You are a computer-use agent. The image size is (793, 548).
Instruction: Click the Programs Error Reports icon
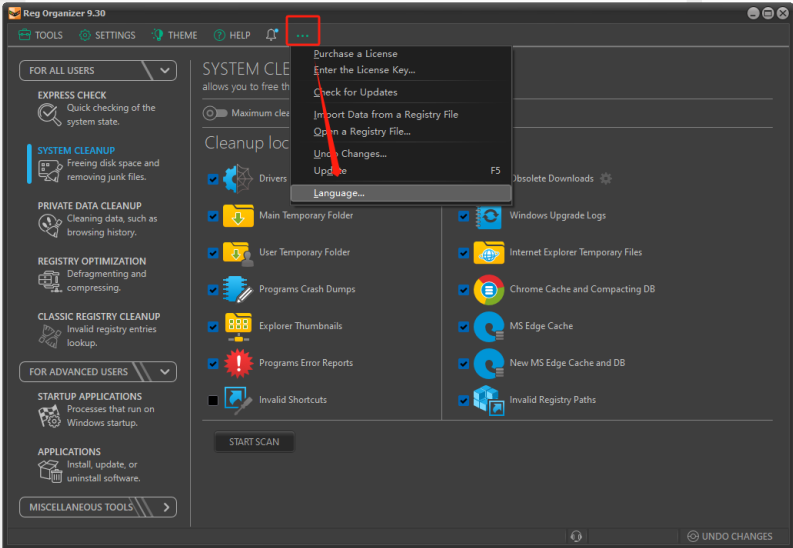click(x=238, y=363)
